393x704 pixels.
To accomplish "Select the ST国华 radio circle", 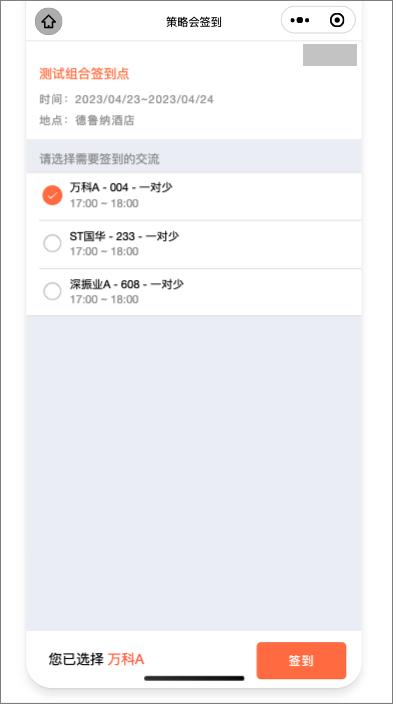I will tap(52, 243).
